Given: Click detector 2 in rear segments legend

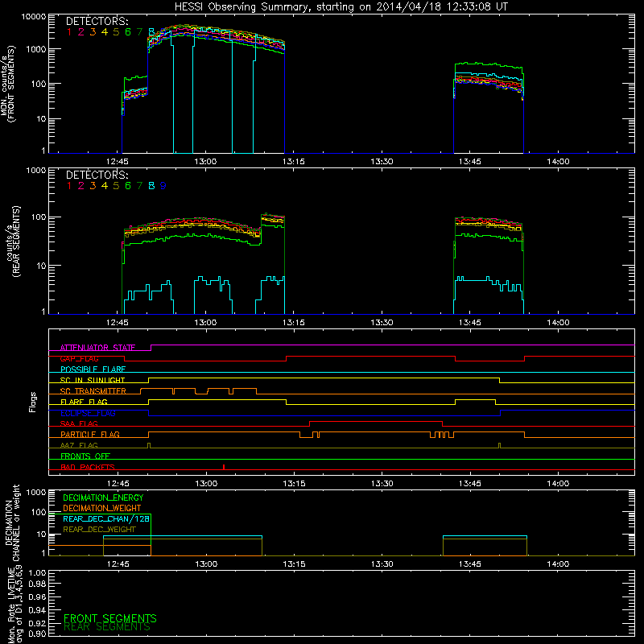Looking at the screenshot, I should (x=81, y=186).
